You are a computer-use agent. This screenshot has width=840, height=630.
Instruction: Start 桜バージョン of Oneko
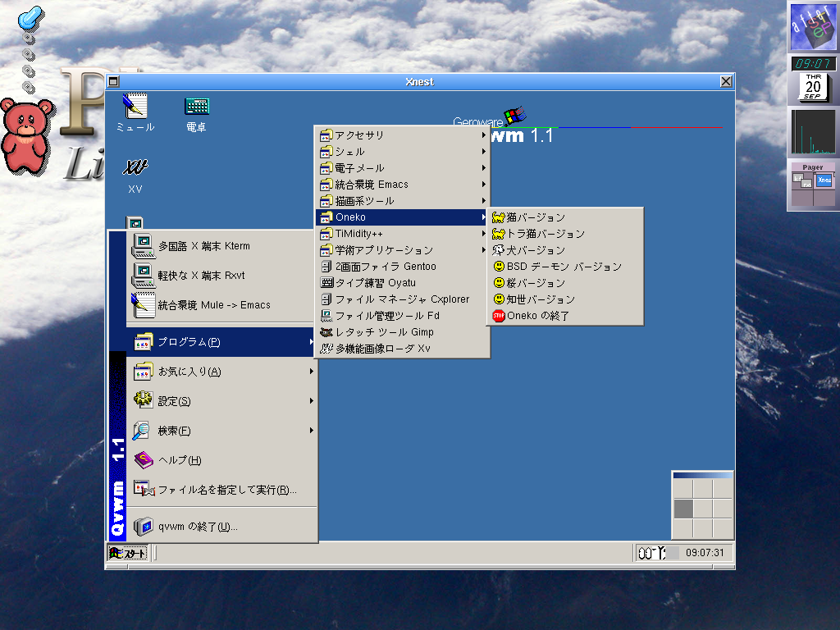tap(565, 283)
